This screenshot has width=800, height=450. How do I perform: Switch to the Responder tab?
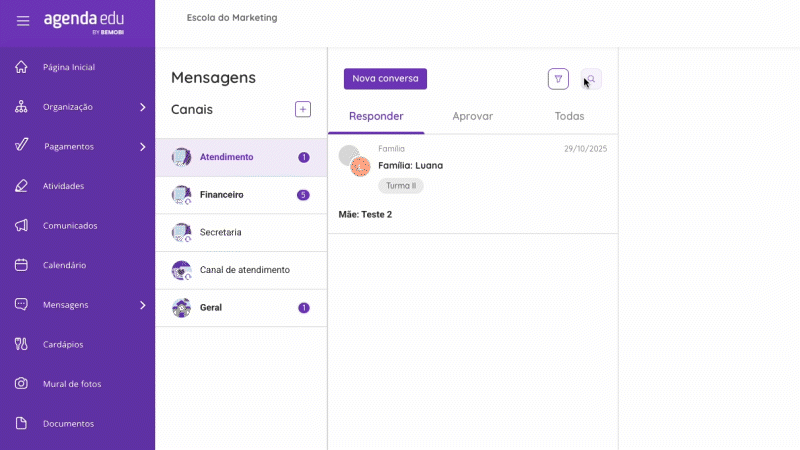tap(376, 116)
